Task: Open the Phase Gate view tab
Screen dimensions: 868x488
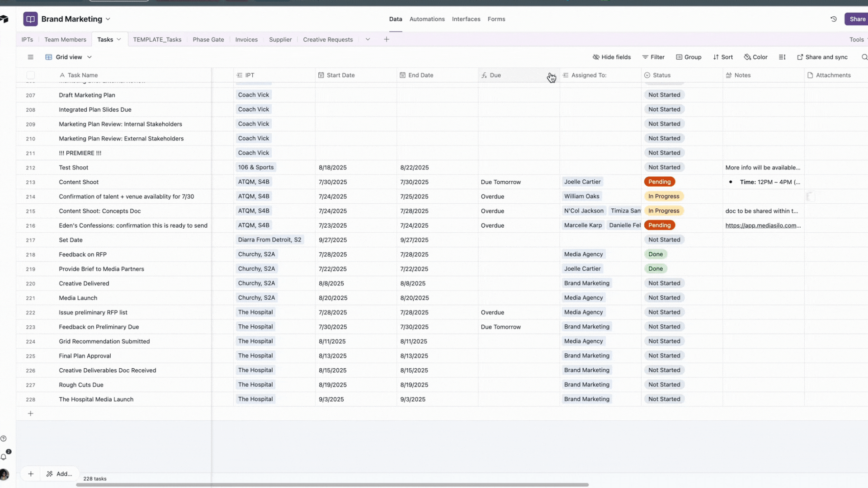Action: click(208, 39)
